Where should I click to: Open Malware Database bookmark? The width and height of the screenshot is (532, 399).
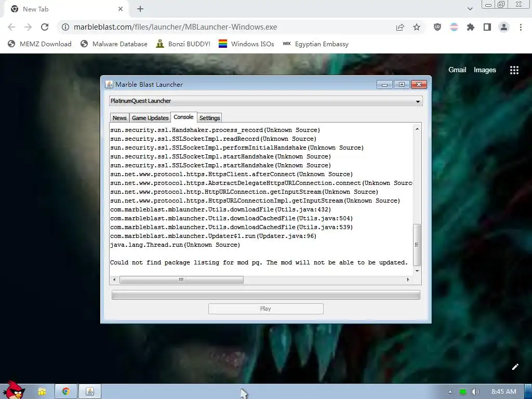114,44
